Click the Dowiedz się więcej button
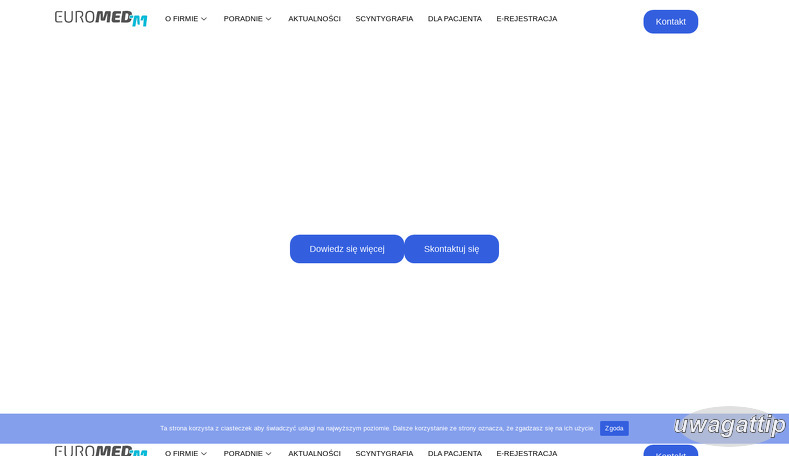The height and width of the screenshot is (456, 789). (346, 249)
